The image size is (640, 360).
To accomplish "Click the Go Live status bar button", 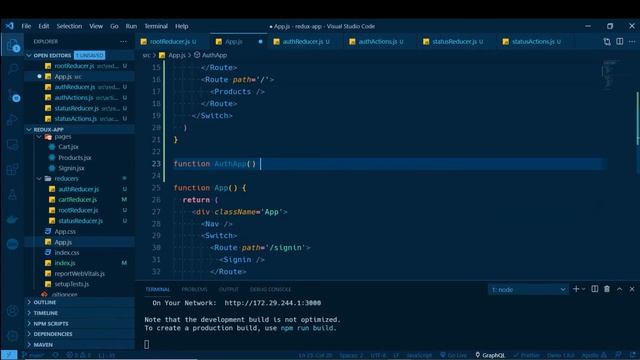I will pyautogui.click(x=453, y=355).
